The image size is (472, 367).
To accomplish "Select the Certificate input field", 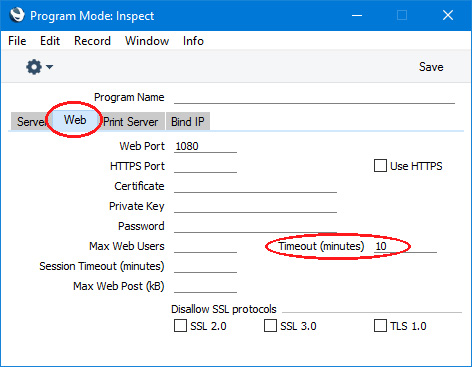I will 255,186.
